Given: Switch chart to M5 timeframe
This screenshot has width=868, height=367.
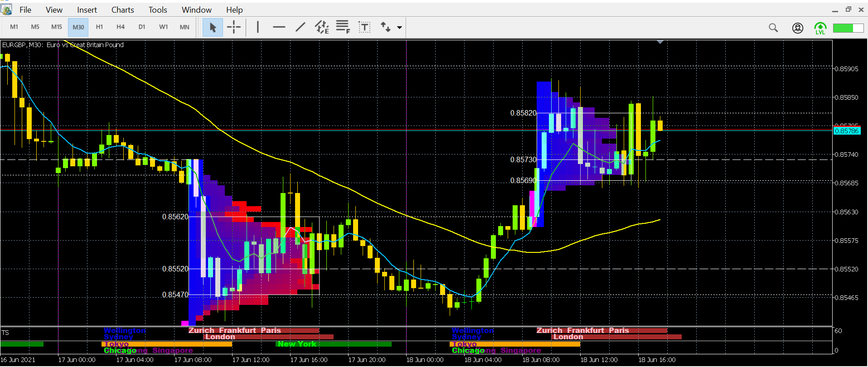Looking at the screenshot, I should tap(35, 27).
